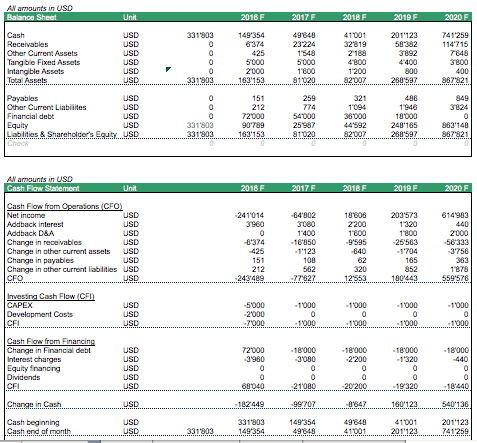Select Change in receivables 2019 F value -25'563
Image resolution: width=477 pixels, height=443 pixels.
point(404,242)
